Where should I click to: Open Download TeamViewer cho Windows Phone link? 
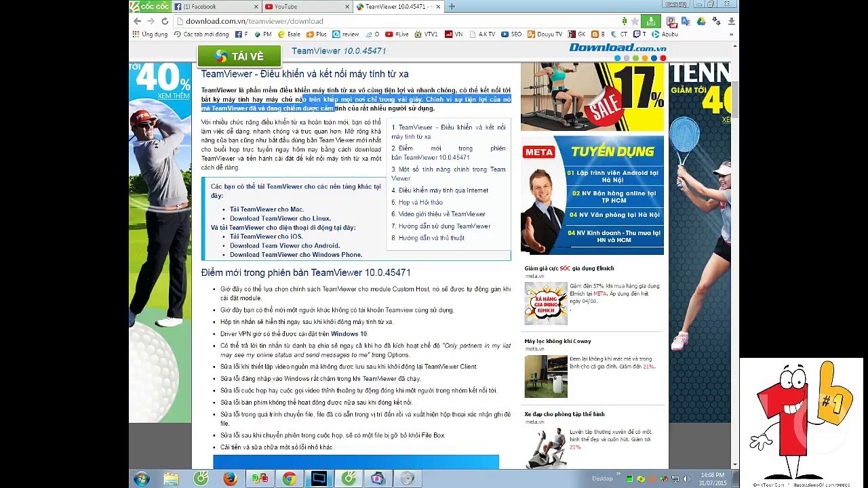pyautogui.click(x=296, y=255)
